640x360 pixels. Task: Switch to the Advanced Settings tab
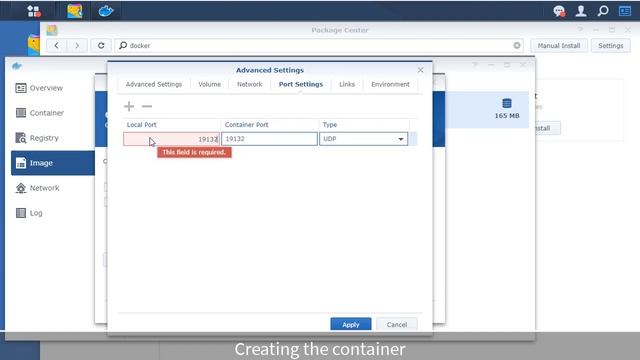(154, 84)
